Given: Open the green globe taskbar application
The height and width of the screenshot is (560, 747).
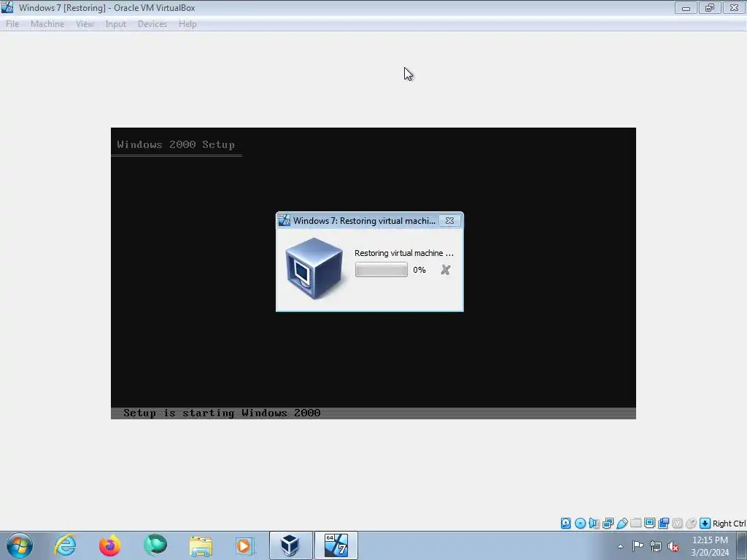Looking at the screenshot, I should (155, 545).
